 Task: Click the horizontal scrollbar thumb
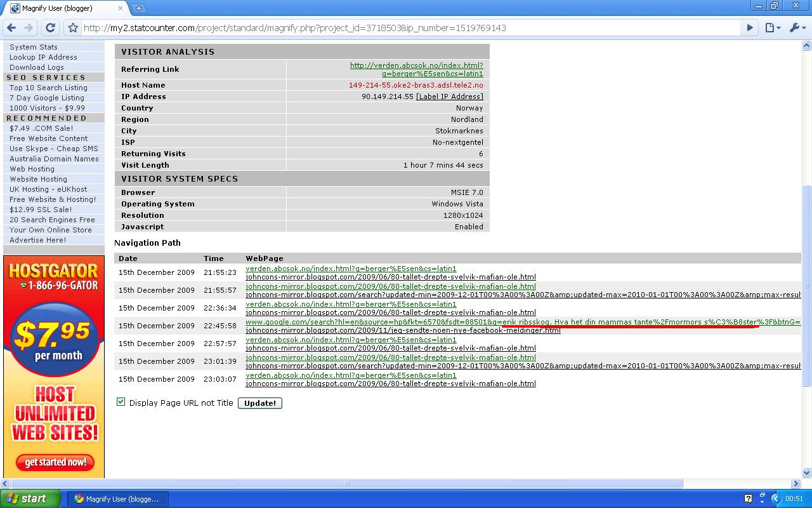tap(347, 483)
